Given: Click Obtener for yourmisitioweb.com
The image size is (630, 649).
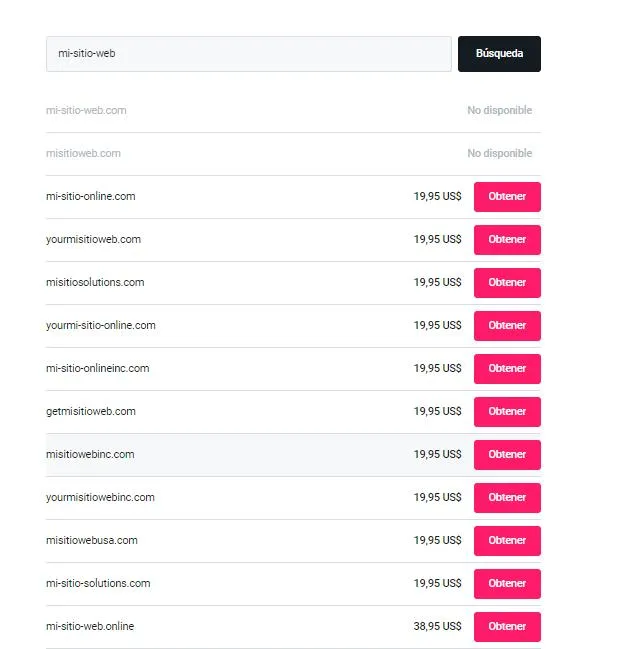Looking at the screenshot, I should 507,240.
